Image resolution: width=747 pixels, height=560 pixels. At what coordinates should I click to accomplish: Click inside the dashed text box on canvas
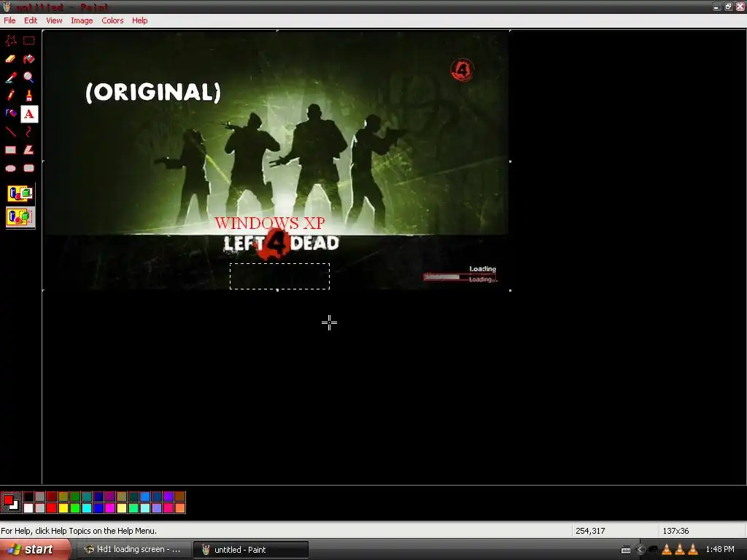[x=279, y=276]
